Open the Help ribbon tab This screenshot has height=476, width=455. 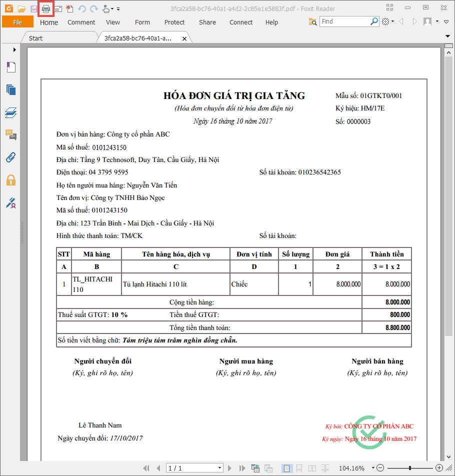click(x=271, y=22)
